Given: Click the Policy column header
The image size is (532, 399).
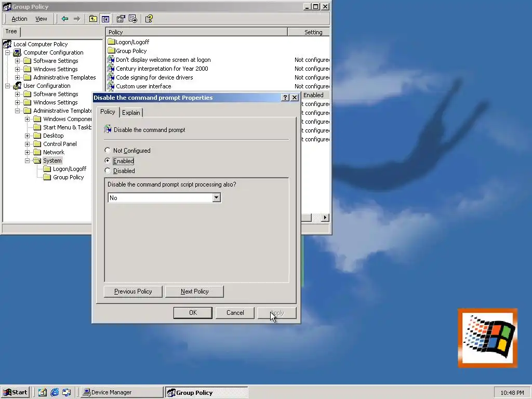Looking at the screenshot, I should [196, 32].
